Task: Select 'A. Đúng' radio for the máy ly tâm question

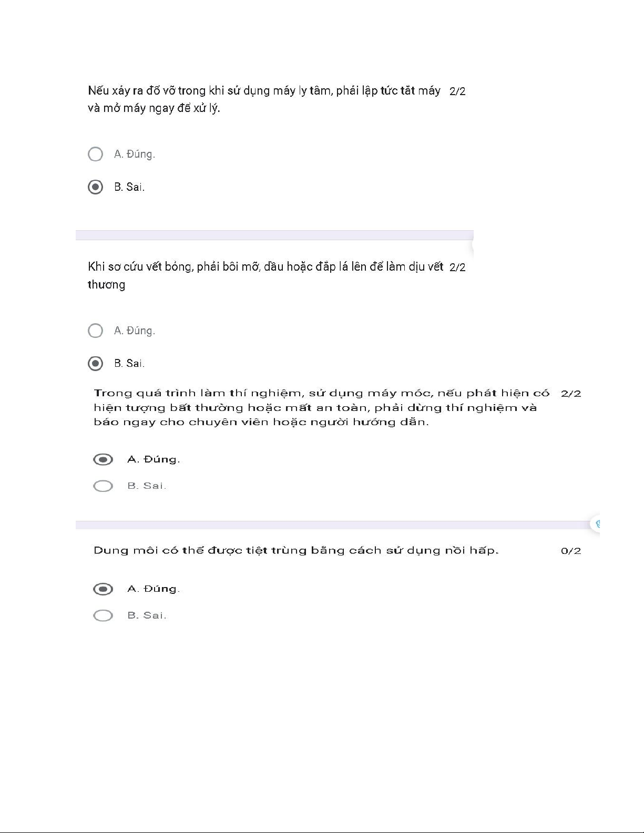Action: (x=95, y=154)
